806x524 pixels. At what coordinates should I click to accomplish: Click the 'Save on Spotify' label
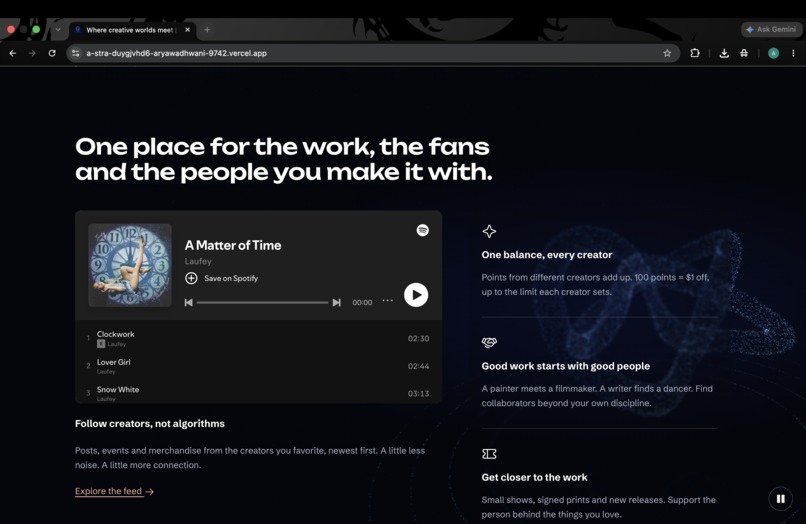pos(231,278)
